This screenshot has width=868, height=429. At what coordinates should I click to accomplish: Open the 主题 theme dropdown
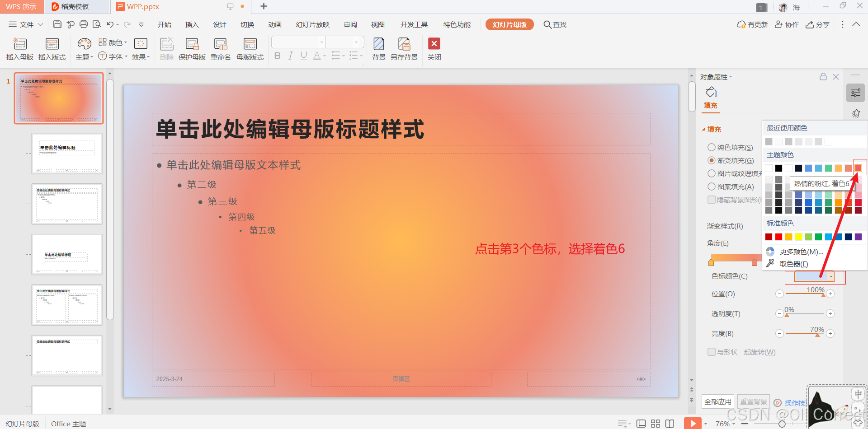point(84,57)
